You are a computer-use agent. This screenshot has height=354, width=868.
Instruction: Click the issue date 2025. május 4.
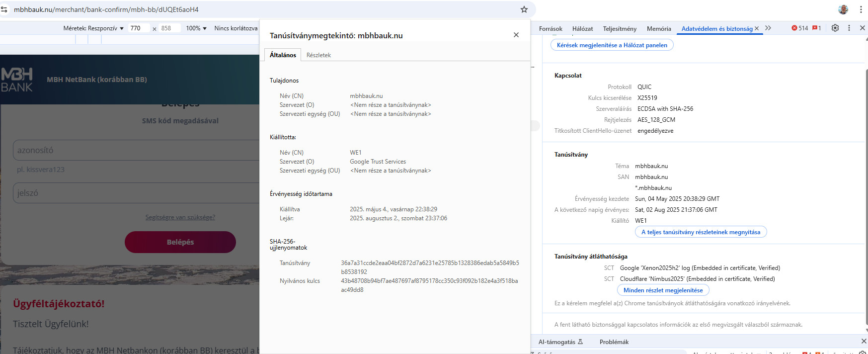(394, 209)
